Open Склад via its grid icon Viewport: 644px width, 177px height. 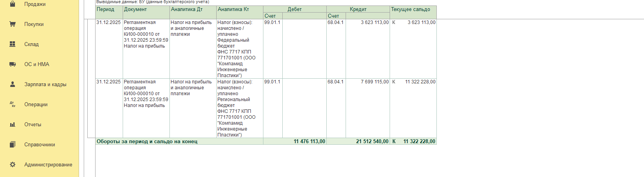pyautogui.click(x=13, y=44)
